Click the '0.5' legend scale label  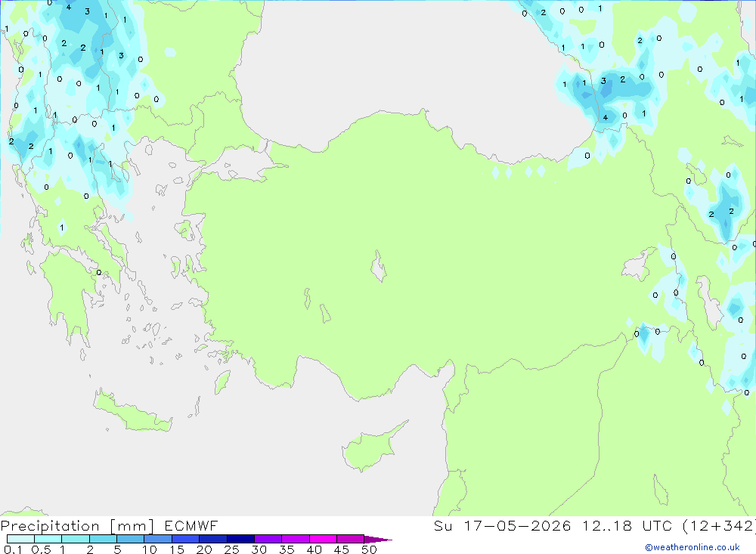click(41, 549)
